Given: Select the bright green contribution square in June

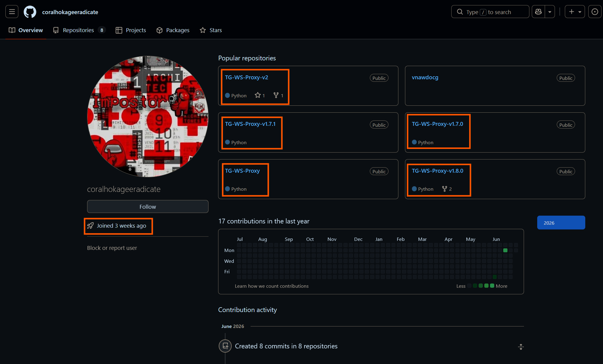Looking at the screenshot, I should 505,250.
